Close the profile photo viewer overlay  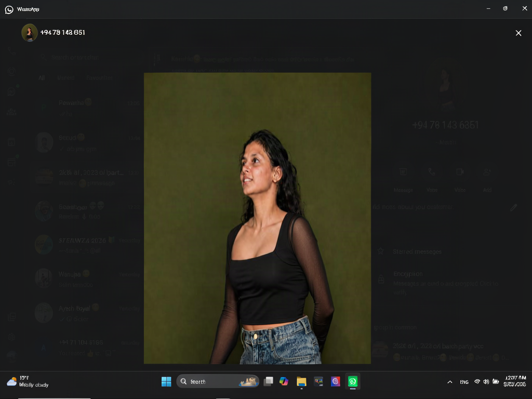518,33
